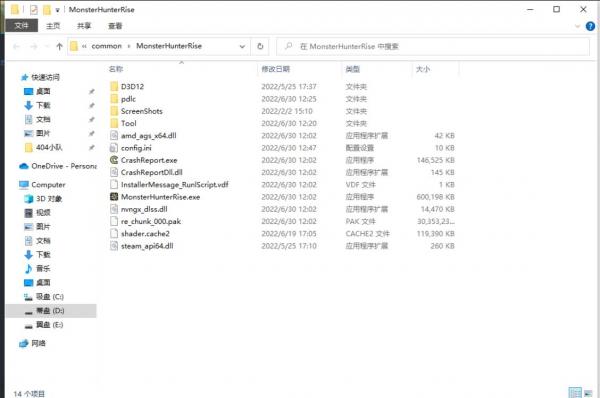600x398 pixels.
Task: Open 网络 in the navigation pane
Action: pos(38,343)
